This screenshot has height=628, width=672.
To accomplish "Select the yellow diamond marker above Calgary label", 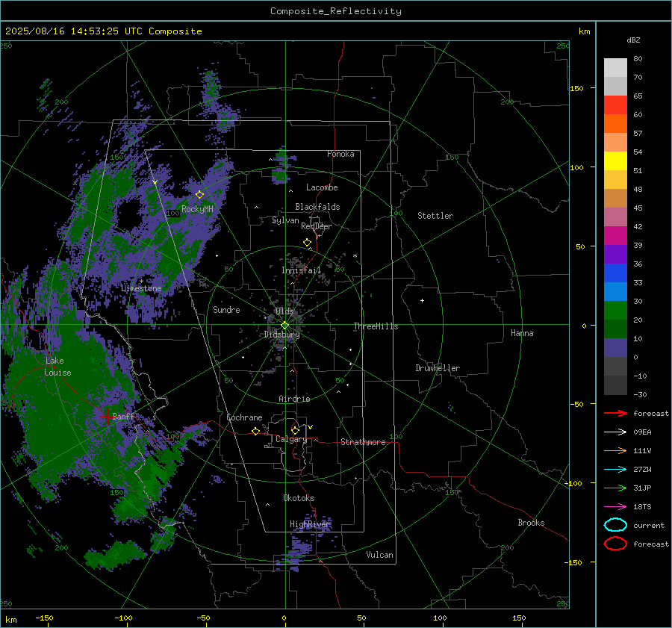I will (295, 430).
